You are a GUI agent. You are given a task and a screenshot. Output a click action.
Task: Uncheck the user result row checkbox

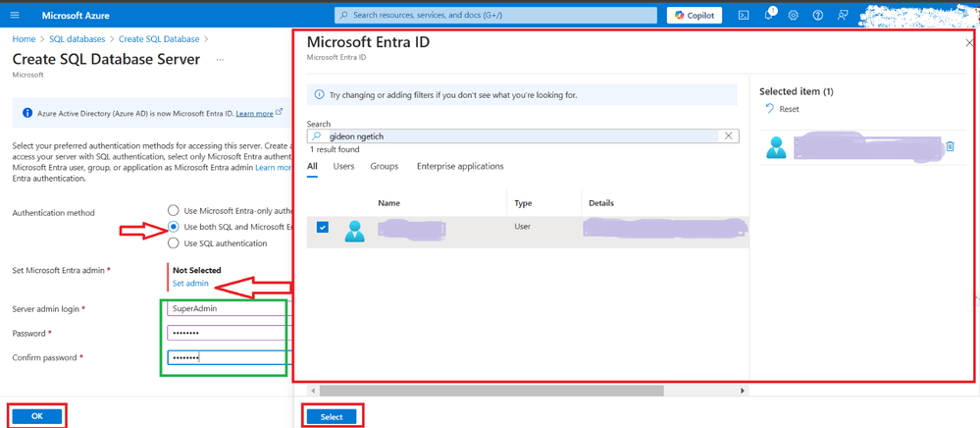(323, 227)
